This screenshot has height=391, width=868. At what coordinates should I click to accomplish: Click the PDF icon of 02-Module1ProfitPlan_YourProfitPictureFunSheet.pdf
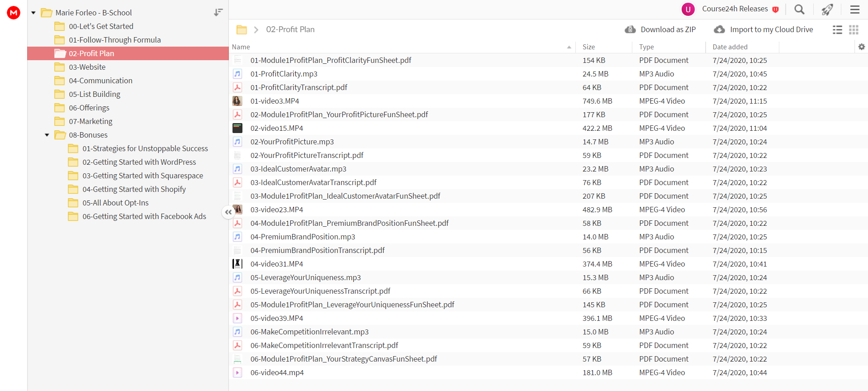click(x=237, y=114)
